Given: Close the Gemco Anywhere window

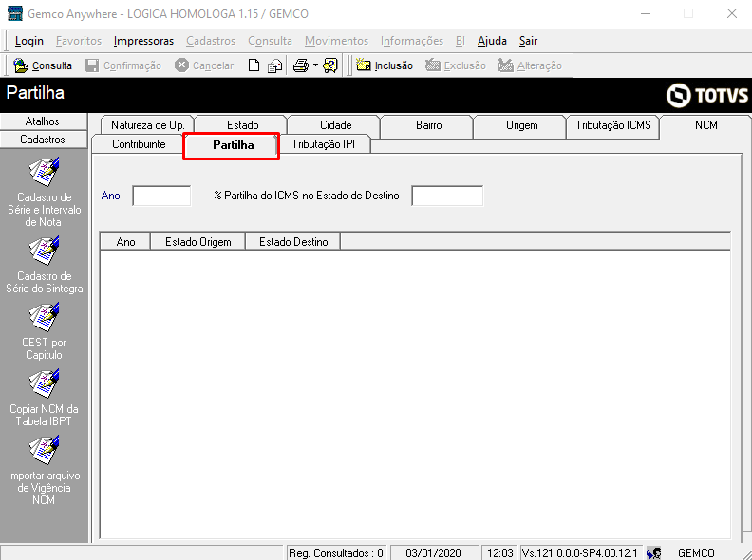Looking at the screenshot, I should 732,13.
